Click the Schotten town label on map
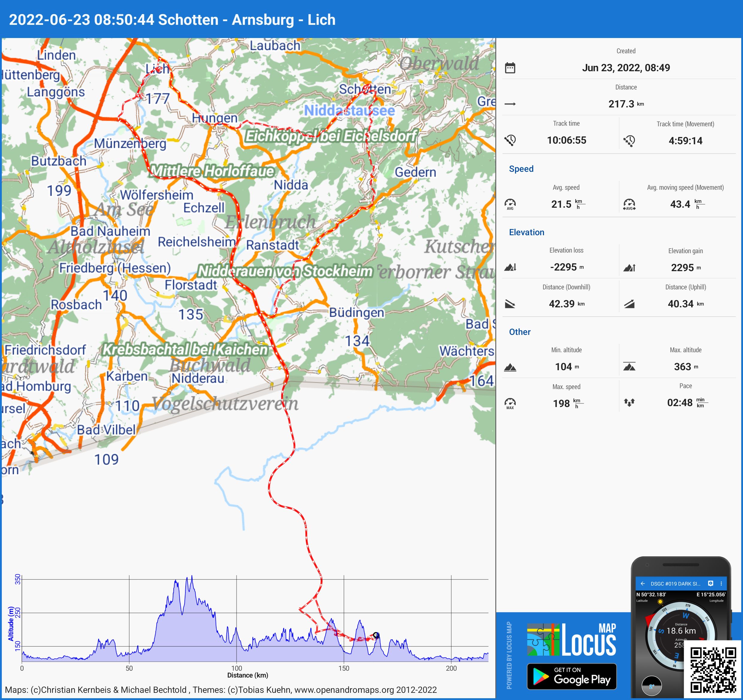 (364, 89)
